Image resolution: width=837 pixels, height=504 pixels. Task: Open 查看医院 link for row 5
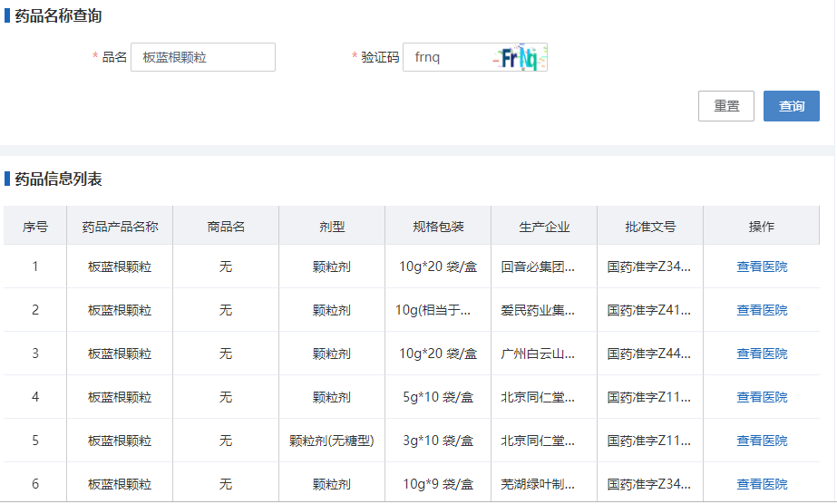click(762, 441)
